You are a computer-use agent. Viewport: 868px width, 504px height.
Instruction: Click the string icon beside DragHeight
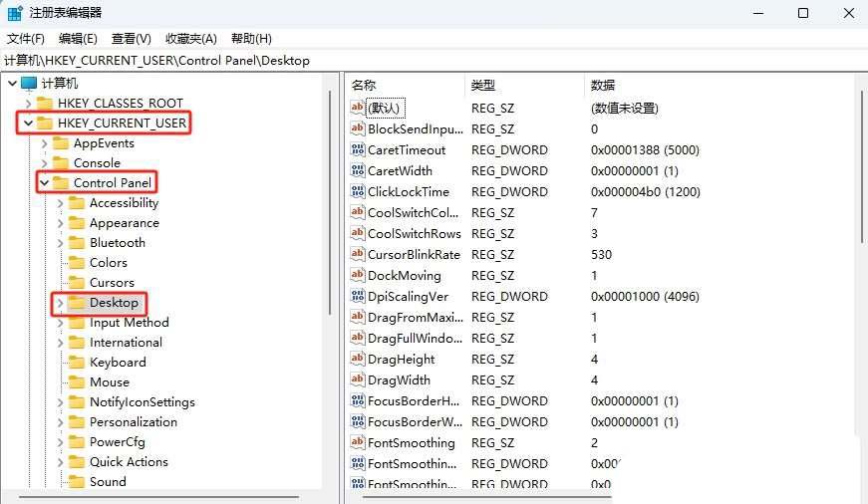[x=358, y=359]
